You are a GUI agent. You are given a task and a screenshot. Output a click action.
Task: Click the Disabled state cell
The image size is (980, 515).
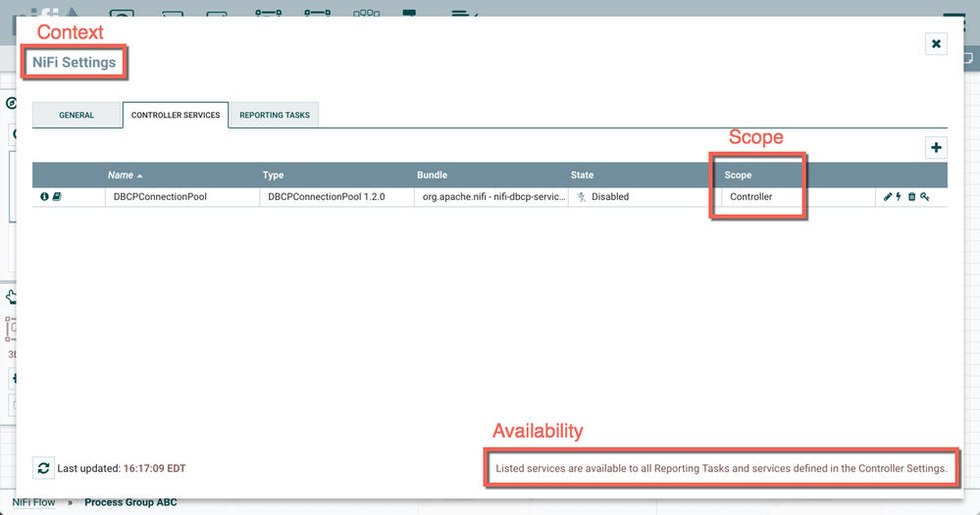[645, 197]
